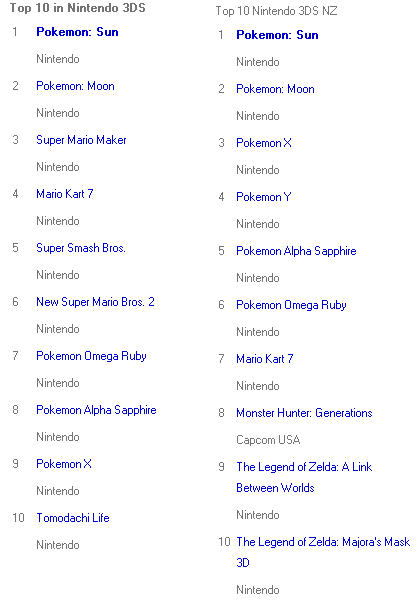
Task: Open the Pokemon Y link
Action: pyautogui.click(x=264, y=197)
